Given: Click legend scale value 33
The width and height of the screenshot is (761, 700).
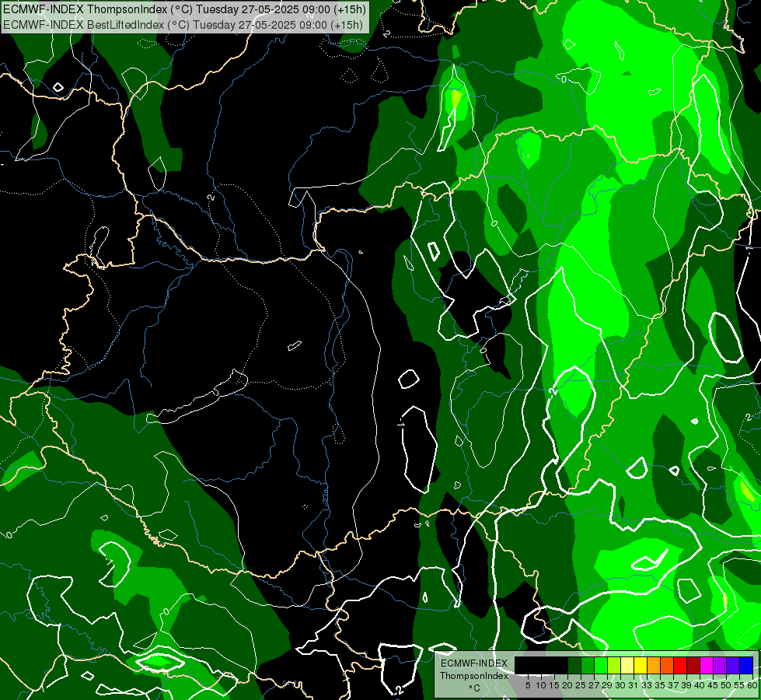Looking at the screenshot, I should 647,685.
